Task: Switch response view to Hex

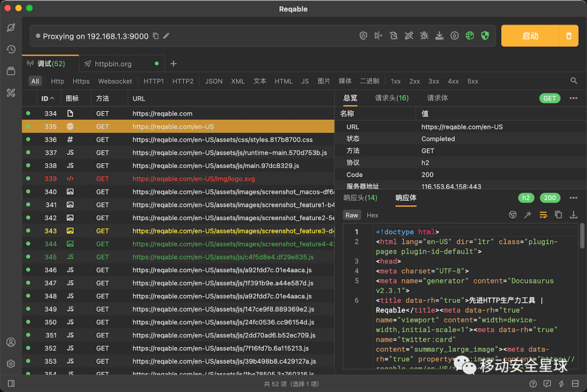Action: (372, 215)
